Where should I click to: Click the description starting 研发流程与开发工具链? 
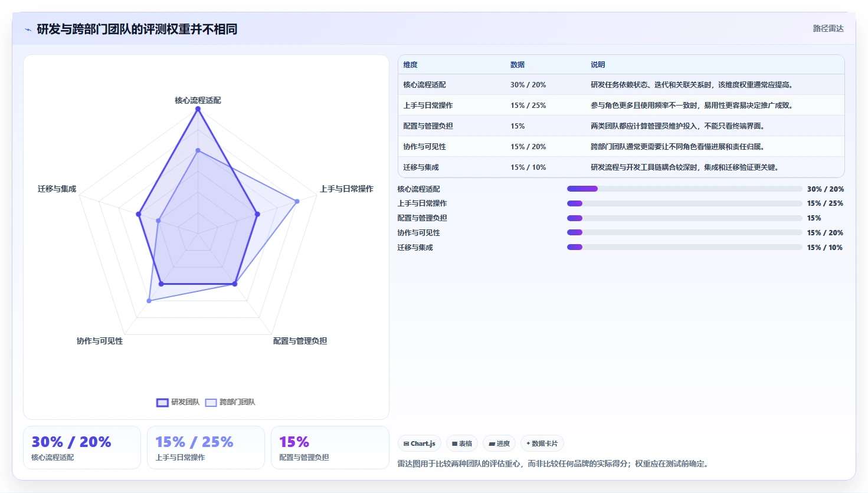pyautogui.click(x=686, y=167)
